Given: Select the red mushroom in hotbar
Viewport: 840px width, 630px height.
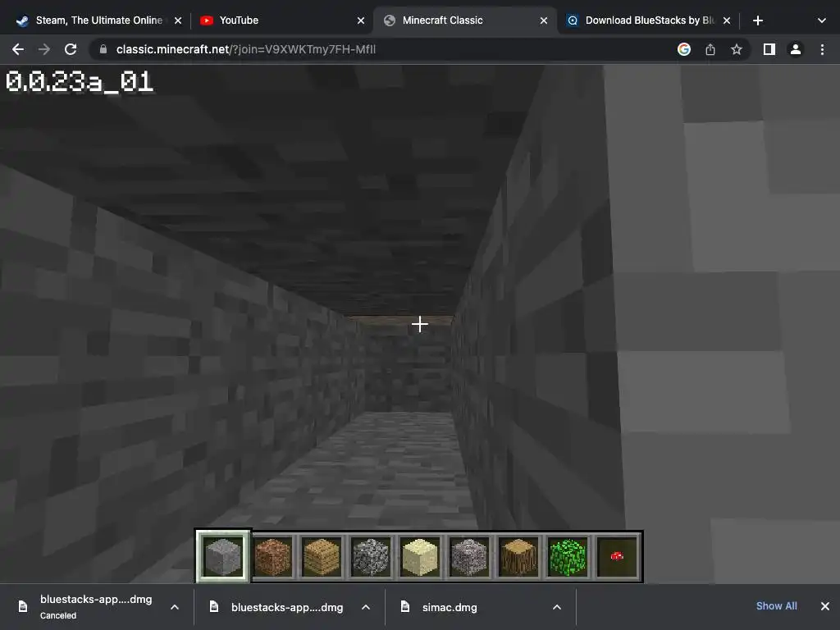Looking at the screenshot, I should click(x=617, y=557).
